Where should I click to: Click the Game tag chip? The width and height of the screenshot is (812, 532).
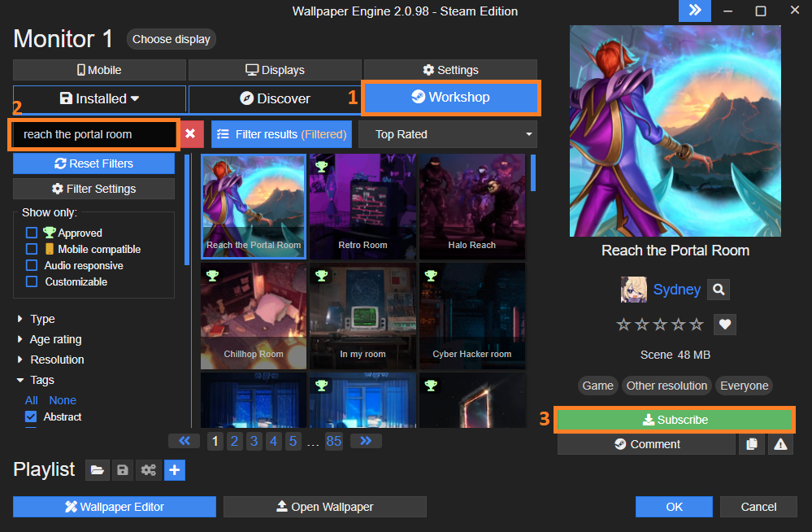pyautogui.click(x=597, y=386)
